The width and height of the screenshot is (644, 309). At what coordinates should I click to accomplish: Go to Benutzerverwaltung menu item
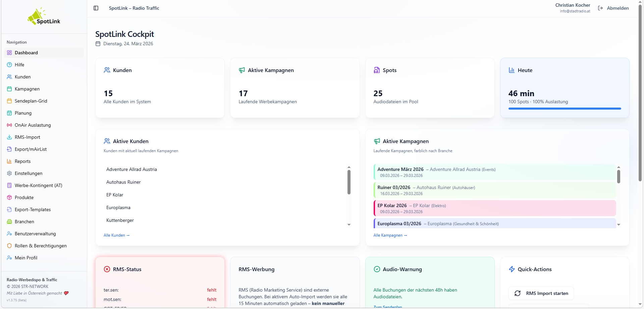(35, 234)
